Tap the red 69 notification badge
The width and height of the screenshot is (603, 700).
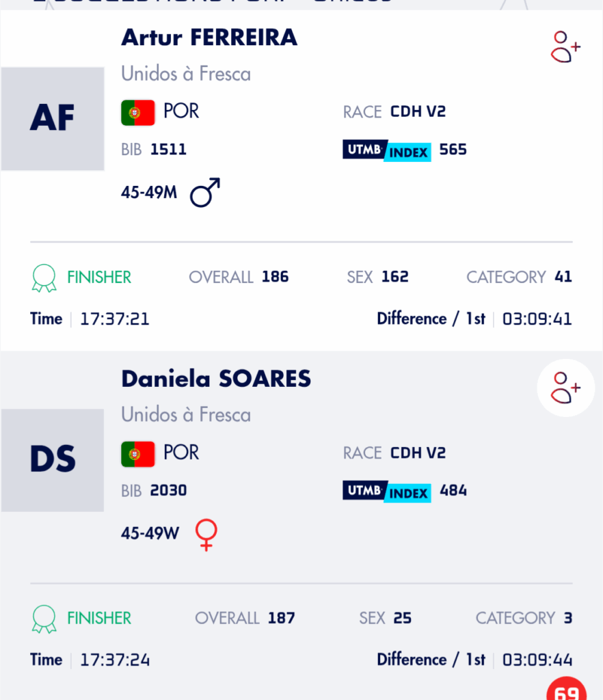tap(566, 690)
